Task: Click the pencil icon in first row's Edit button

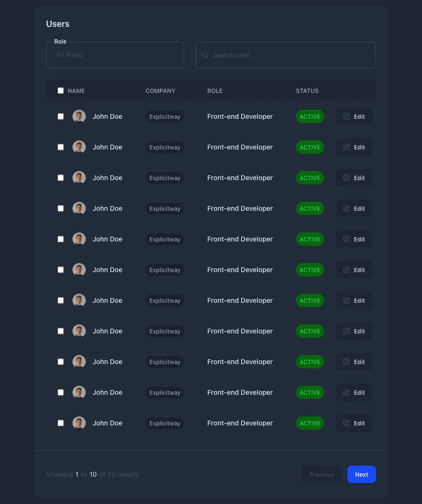Action: coord(347,116)
